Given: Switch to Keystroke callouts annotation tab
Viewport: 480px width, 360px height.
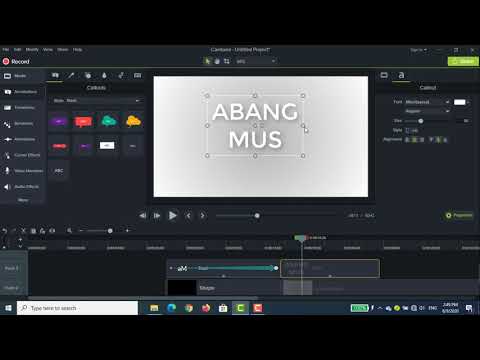Looking at the screenshot, I should pyautogui.click(x=137, y=76).
